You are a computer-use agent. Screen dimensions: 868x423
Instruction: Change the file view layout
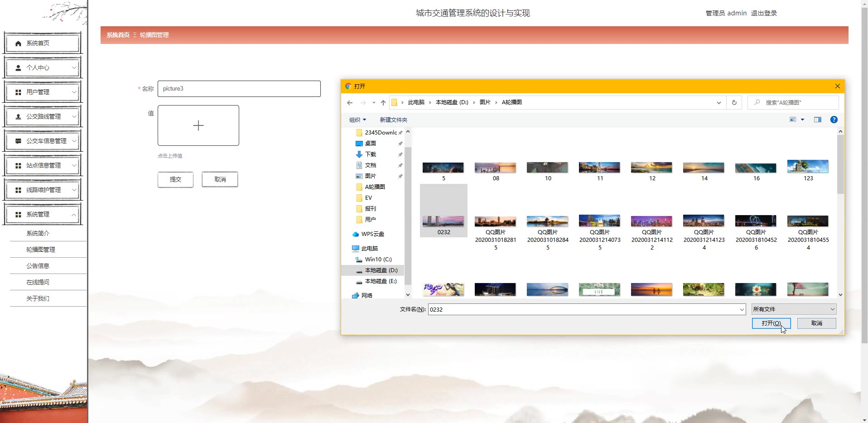(x=793, y=120)
